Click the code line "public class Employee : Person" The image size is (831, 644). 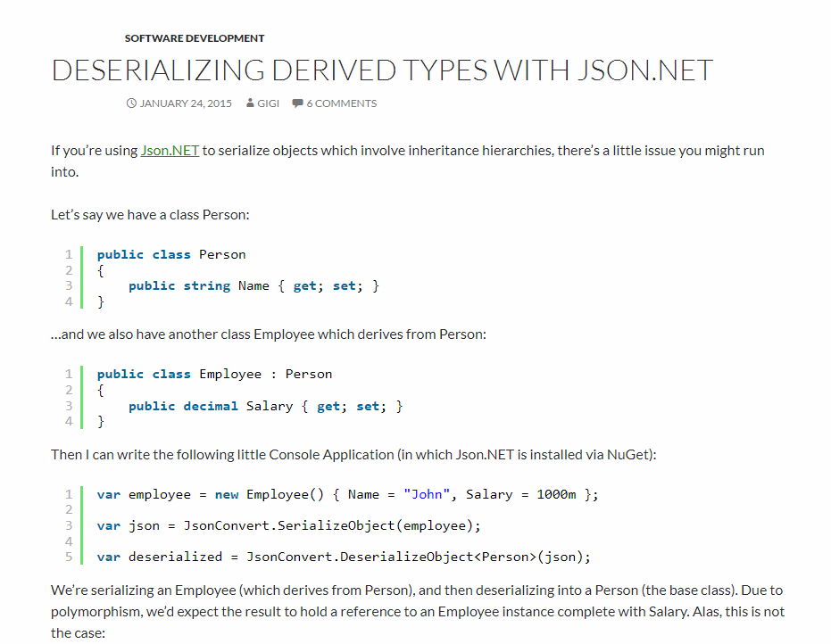[x=214, y=374]
